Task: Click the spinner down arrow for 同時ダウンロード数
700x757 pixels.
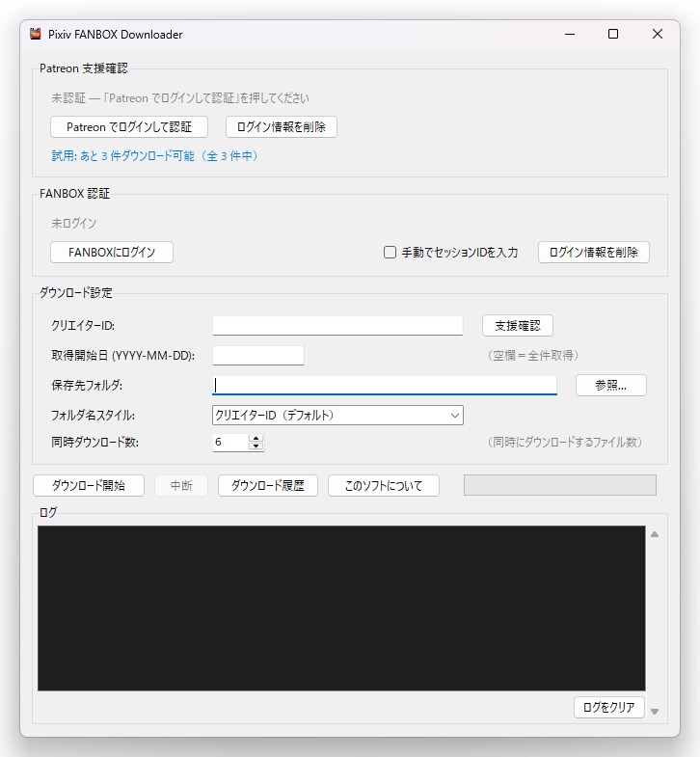Action: point(256,446)
